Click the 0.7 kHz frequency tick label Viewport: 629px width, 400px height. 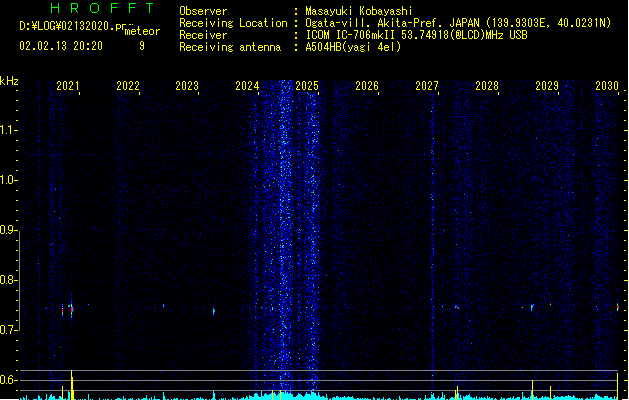(x=8, y=330)
